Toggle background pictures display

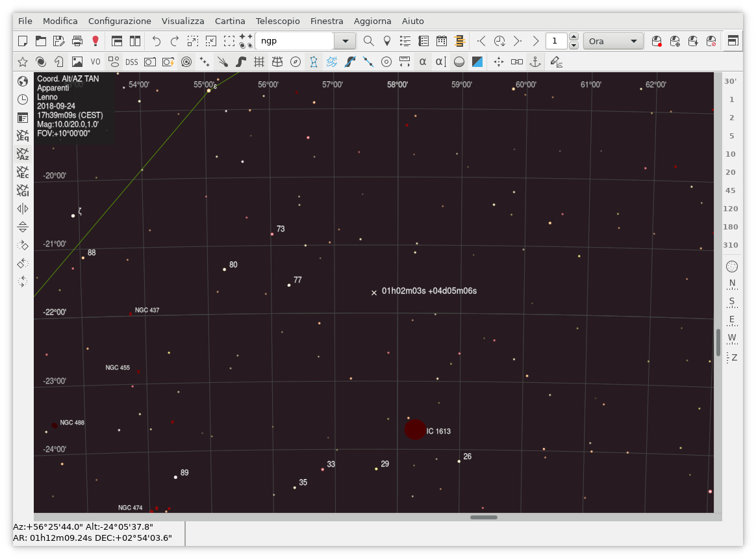tap(77, 62)
